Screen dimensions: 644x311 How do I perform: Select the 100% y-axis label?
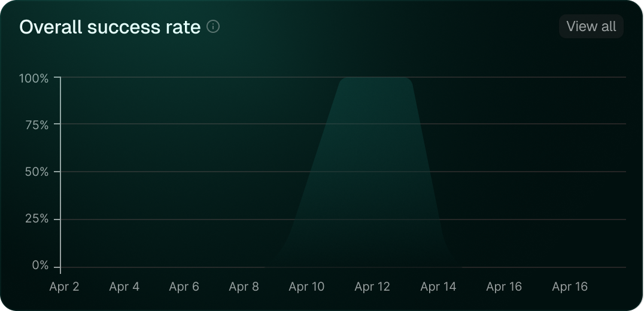[x=34, y=78]
